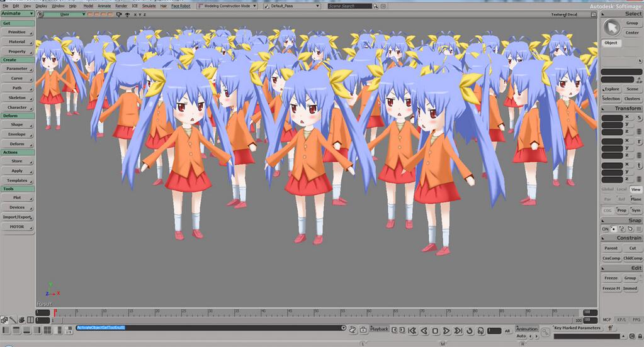The height and width of the screenshot is (347, 644).
Task: Click the audio headphones icon
Action: point(480,331)
